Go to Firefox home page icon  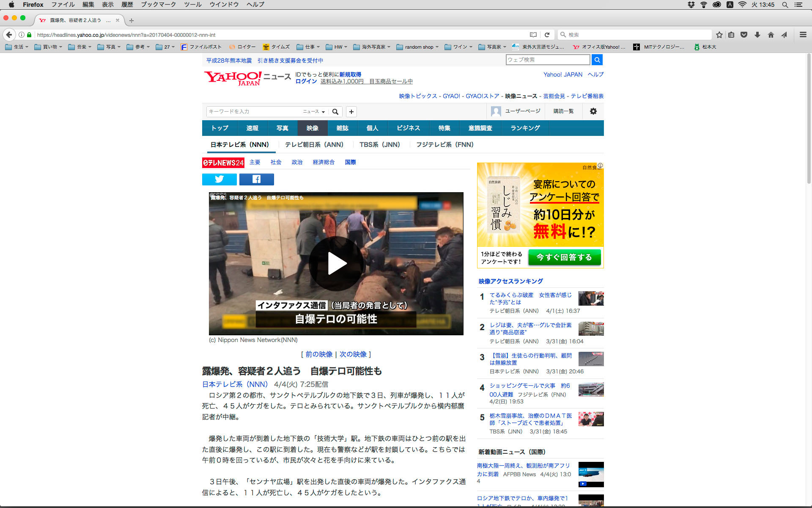pyautogui.click(x=771, y=35)
